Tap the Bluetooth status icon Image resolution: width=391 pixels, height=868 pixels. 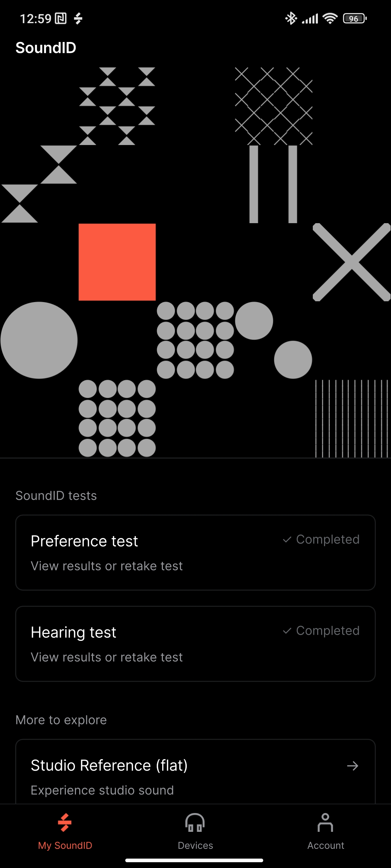click(291, 18)
